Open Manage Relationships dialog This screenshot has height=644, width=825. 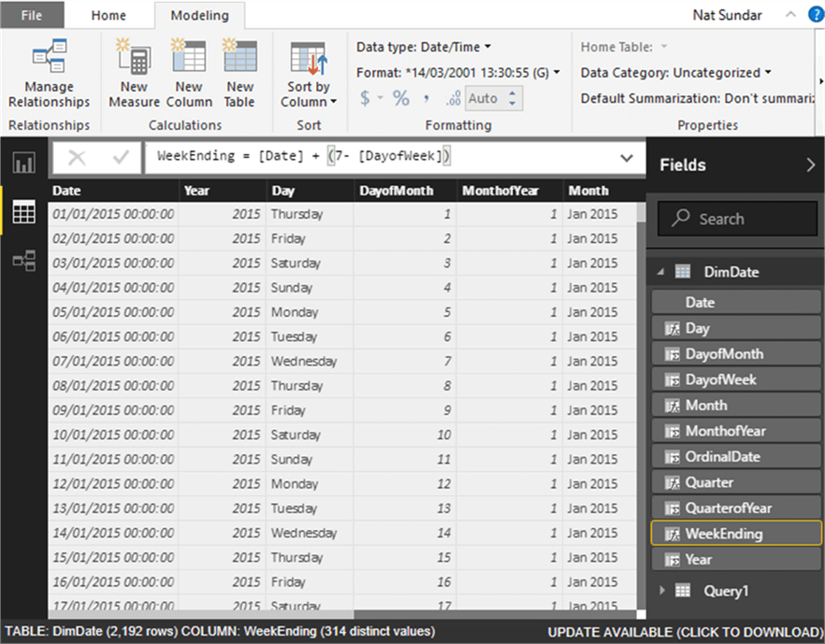[x=49, y=73]
